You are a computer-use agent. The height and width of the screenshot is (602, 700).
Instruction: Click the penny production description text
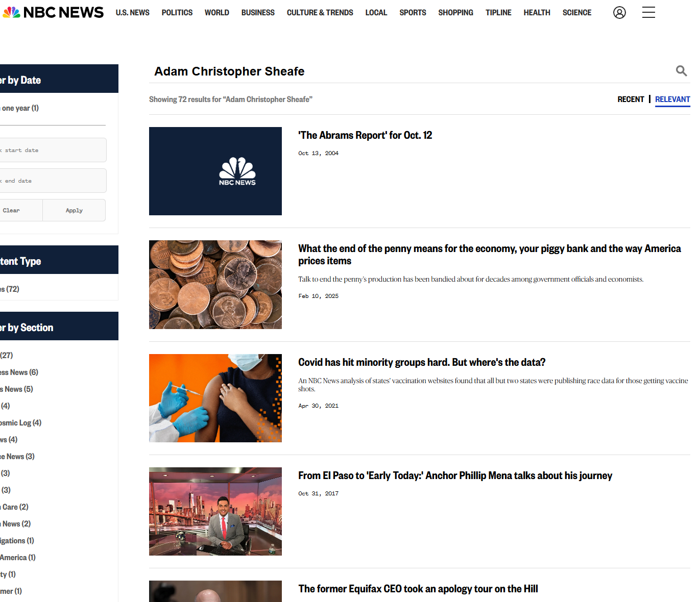471,279
